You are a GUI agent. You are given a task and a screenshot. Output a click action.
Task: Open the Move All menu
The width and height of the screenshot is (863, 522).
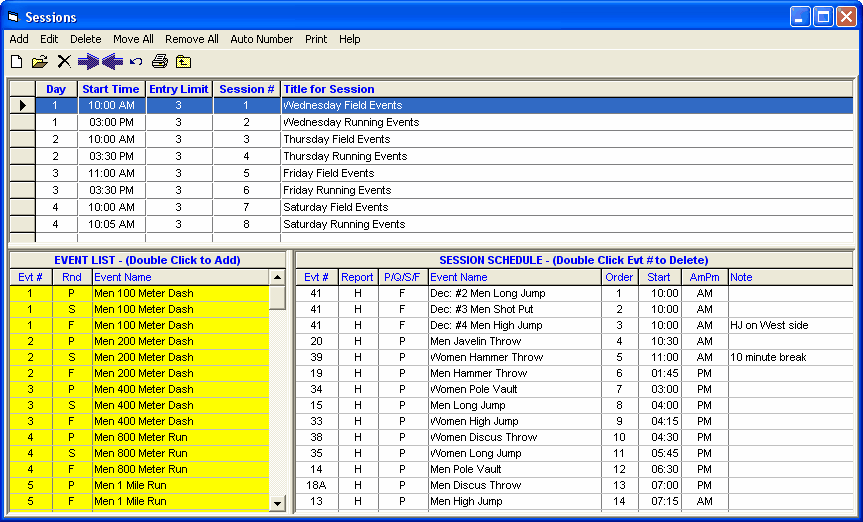[x=133, y=39]
